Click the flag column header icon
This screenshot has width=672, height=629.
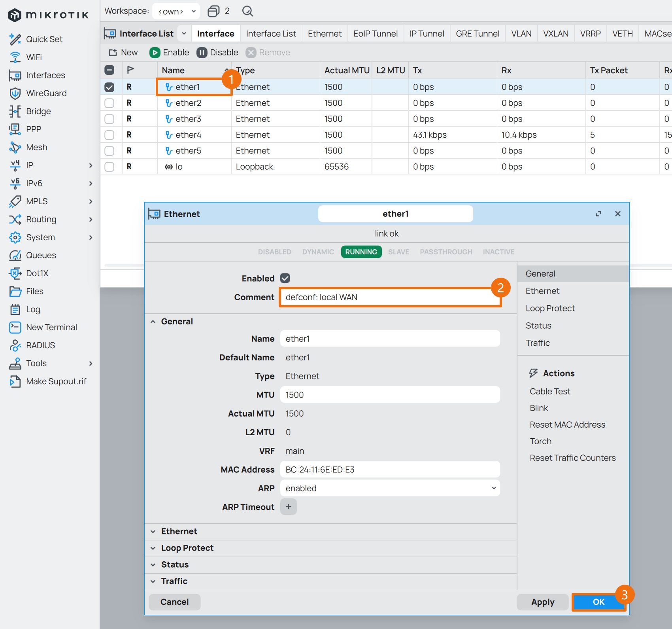130,70
